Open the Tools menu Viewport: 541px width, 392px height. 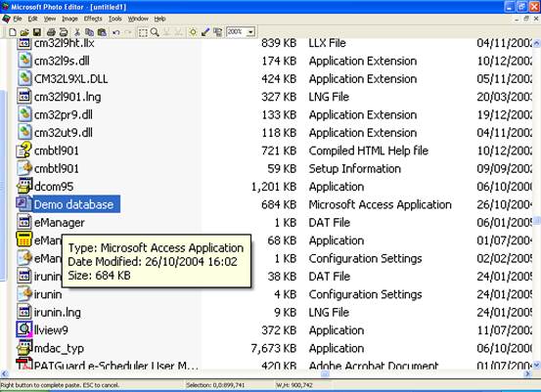[114, 19]
